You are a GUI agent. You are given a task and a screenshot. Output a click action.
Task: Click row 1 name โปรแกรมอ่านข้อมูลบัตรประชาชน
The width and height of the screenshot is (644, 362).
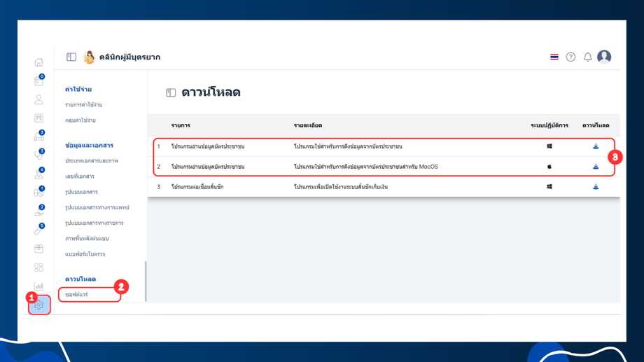point(208,146)
